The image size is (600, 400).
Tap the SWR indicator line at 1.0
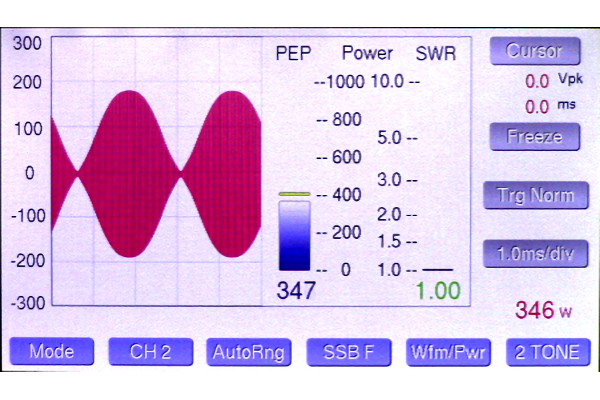(x=438, y=270)
